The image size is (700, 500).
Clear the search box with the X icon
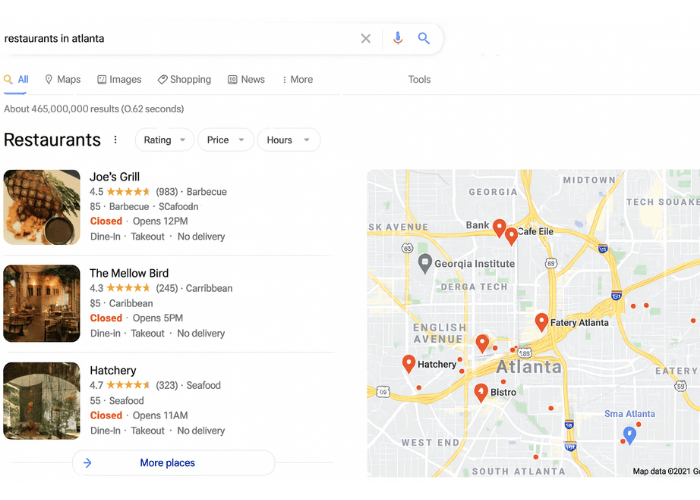pos(366,38)
